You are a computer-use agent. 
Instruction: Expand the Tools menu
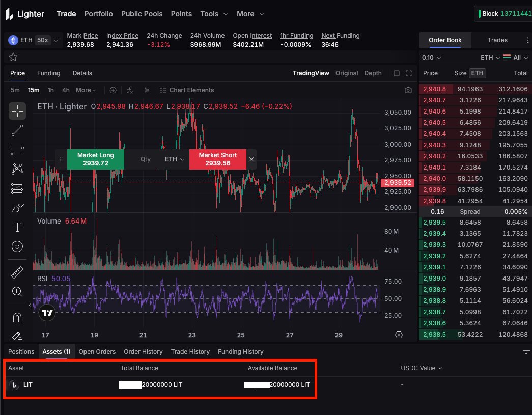pyautogui.click(x=214, y=14)
